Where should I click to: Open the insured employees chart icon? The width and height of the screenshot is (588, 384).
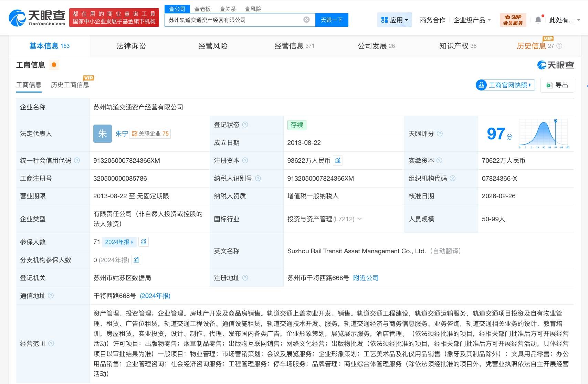144,242
